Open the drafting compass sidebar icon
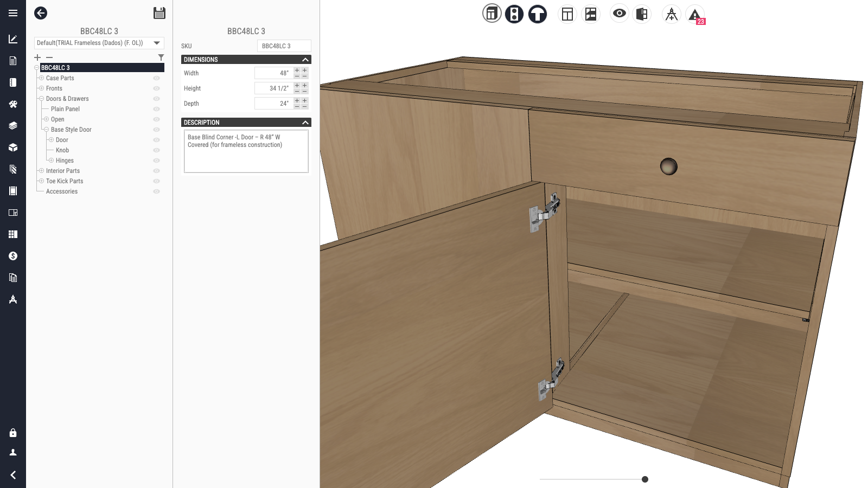 [x=13, y=299]
